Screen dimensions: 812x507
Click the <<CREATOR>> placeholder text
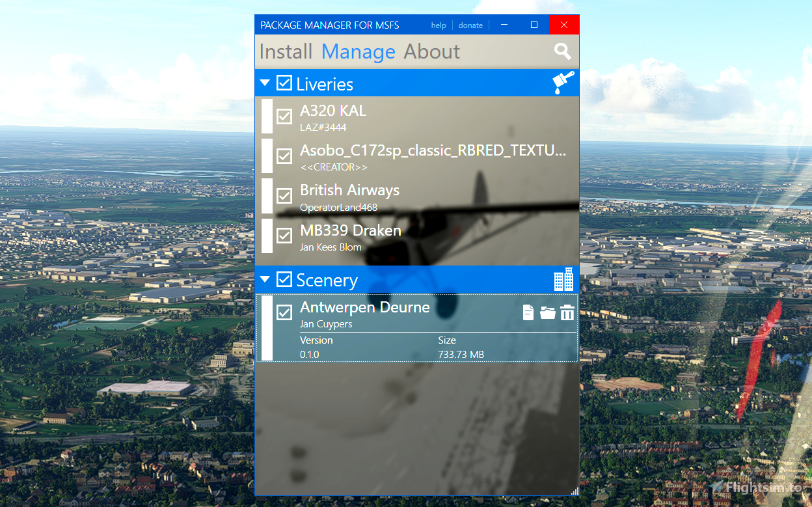pos(334,167)
